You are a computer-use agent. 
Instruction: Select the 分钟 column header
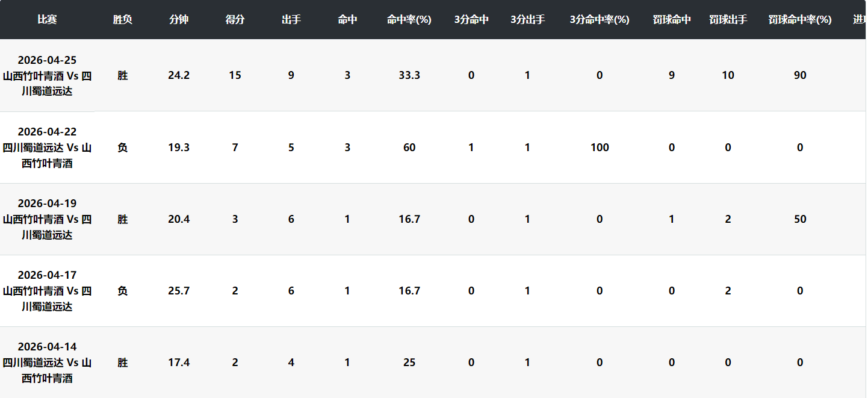click(179, 20)
